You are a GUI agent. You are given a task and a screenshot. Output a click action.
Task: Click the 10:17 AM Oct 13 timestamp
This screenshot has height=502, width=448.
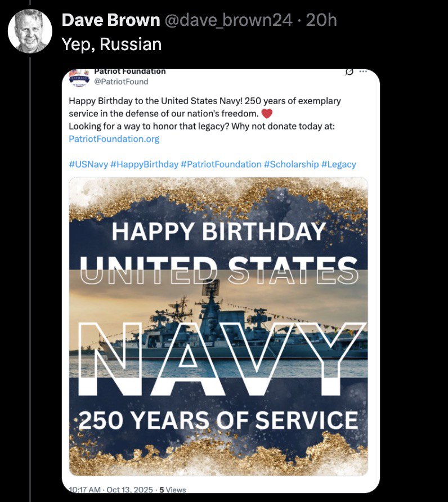tap(111, 490)
